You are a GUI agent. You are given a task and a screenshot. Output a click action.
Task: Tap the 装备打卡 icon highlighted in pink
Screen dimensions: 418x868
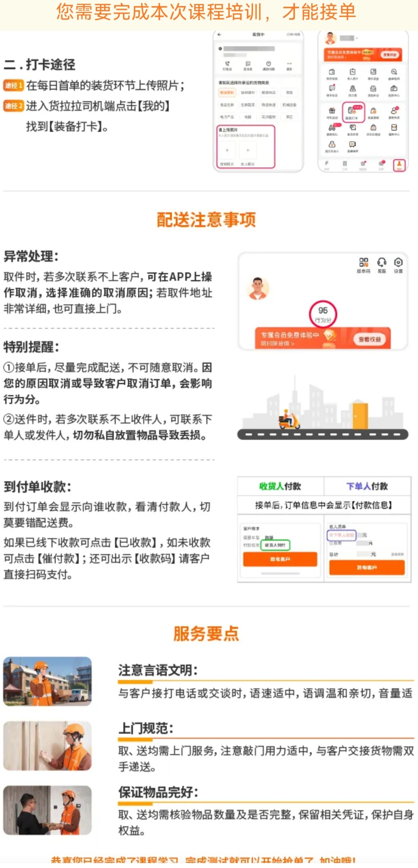tap(354, 112)
